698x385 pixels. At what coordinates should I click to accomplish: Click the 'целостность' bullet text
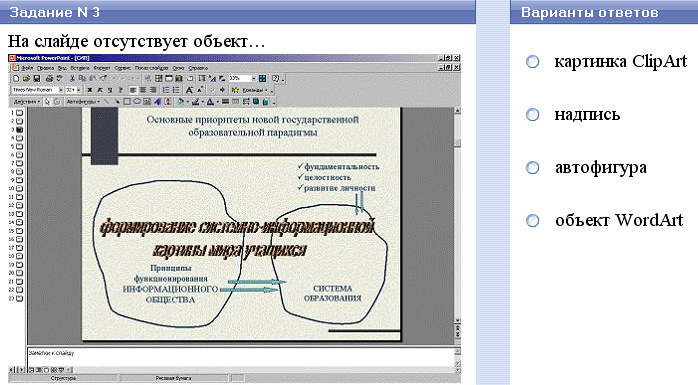click(x=327, y=177)
